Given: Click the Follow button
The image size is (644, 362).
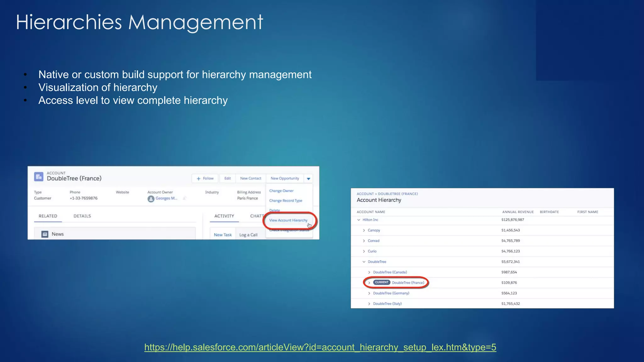Looking at the screenshot, I should click(205, 178).
